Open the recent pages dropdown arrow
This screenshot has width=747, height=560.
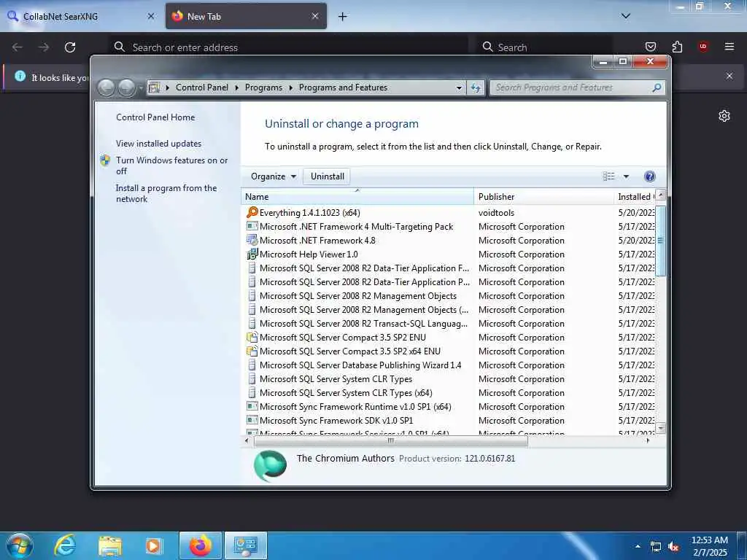click(x=141, y=88)
